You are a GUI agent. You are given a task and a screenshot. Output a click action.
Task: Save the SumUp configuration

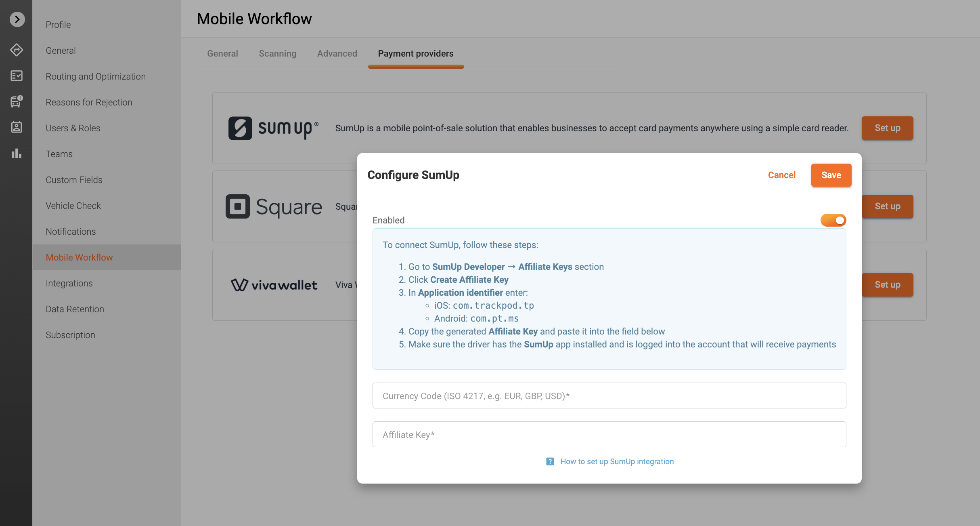click(831, 175)
